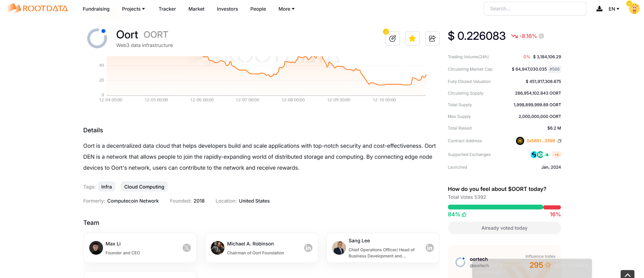
Task: Open the People menu item
Action: click(x=258, y=9)
